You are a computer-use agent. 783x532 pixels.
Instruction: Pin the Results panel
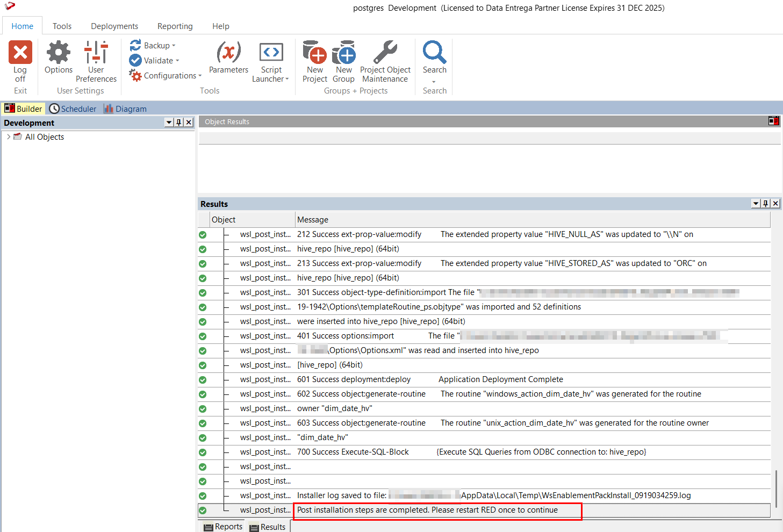766,204
